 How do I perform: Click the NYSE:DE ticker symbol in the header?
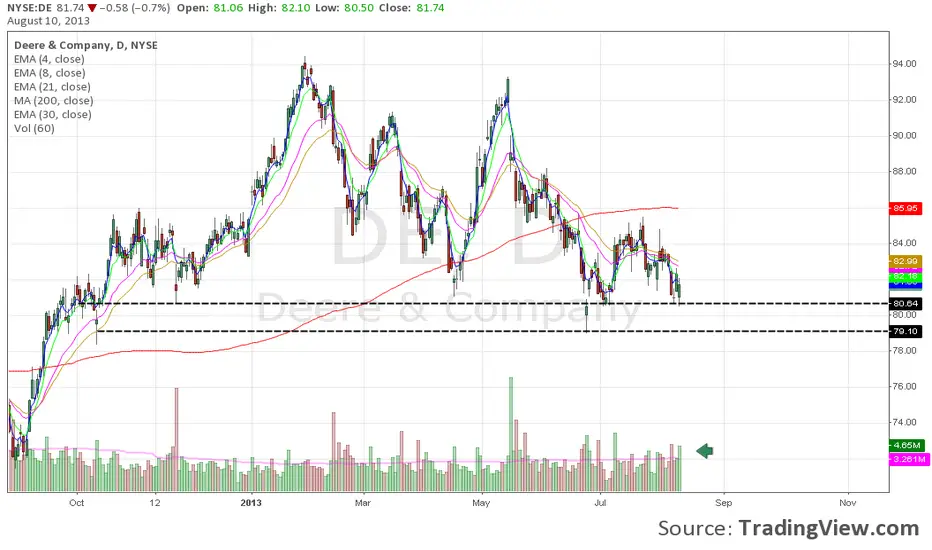[x=30, y=8]
